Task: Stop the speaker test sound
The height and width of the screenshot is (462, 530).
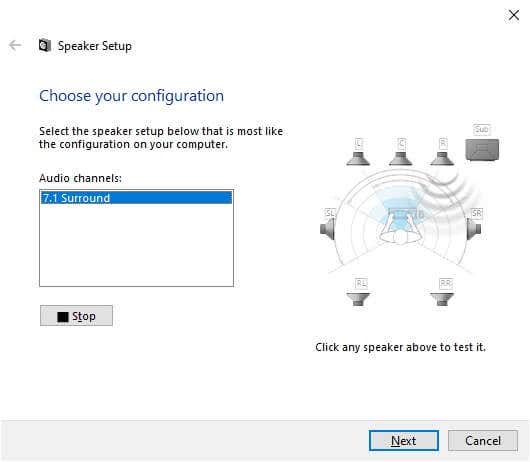Action: tap(76, 316)
